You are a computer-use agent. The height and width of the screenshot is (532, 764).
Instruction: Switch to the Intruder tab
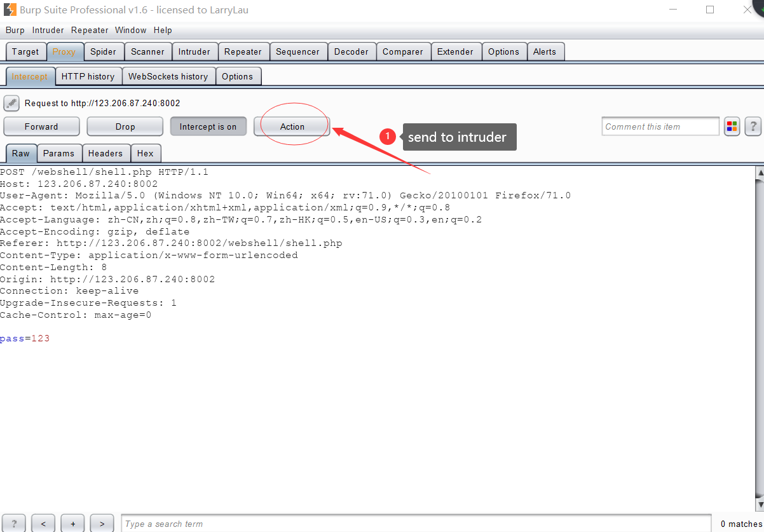194,51
